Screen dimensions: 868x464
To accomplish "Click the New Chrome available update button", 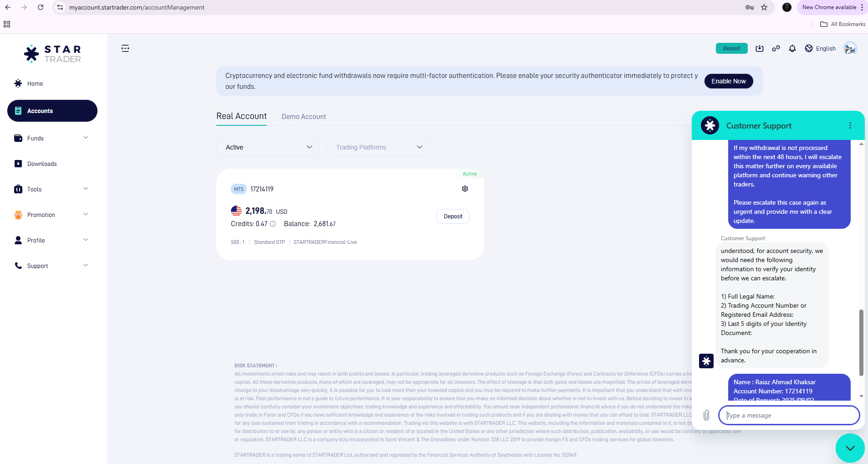I will (829, 7).
